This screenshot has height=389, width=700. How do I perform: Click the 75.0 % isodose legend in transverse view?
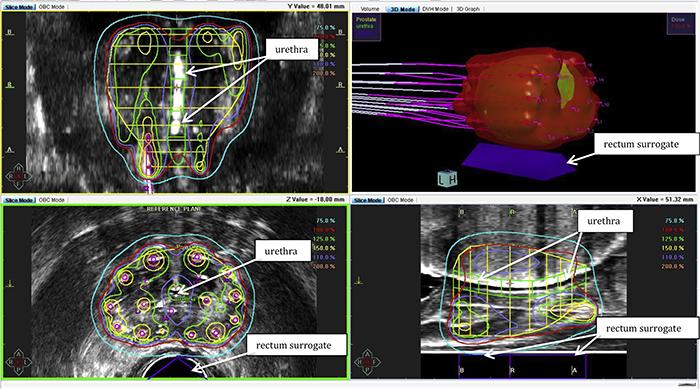point(325,221)
